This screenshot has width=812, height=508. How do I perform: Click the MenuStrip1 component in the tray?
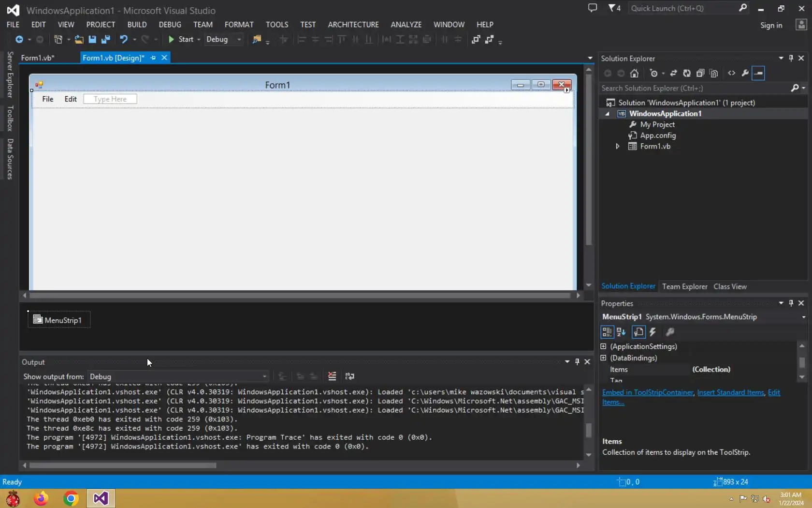(58, 320)
